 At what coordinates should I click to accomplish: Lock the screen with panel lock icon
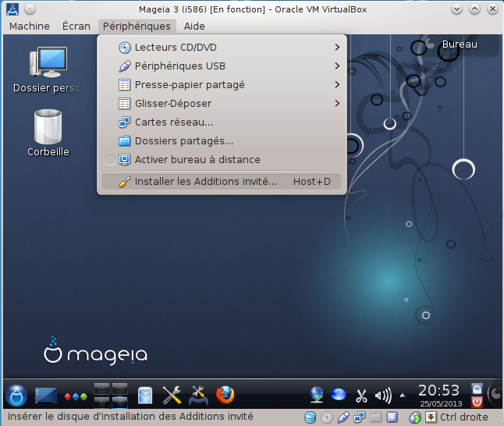tap(477, 389)
